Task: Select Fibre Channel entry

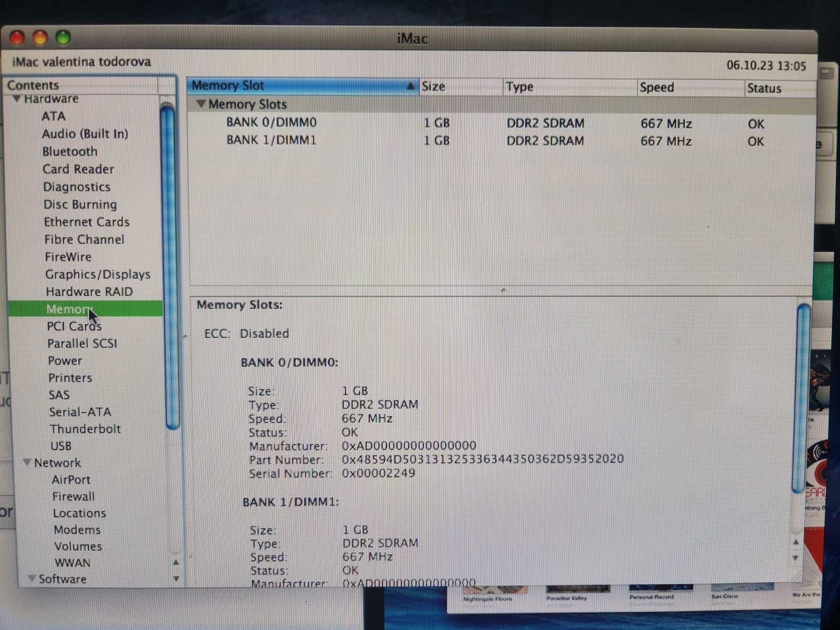Action: coord(85,239)
